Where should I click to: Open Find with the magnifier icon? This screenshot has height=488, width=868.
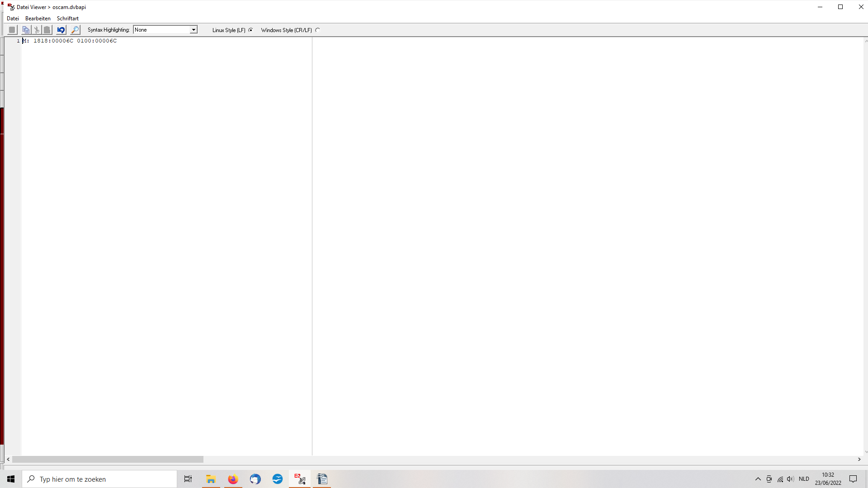75,30
